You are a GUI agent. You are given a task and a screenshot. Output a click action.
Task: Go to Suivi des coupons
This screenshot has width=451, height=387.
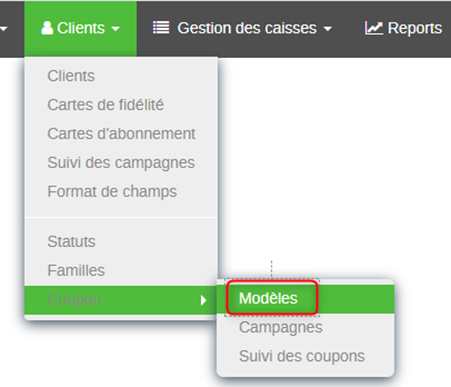pyautogui.click(x=302, y=356)
